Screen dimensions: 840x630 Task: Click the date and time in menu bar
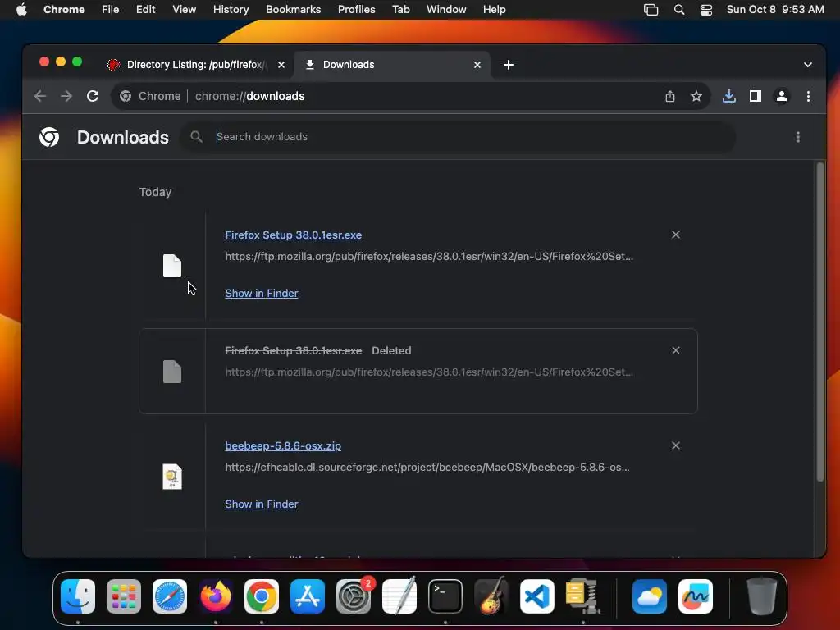775,9
